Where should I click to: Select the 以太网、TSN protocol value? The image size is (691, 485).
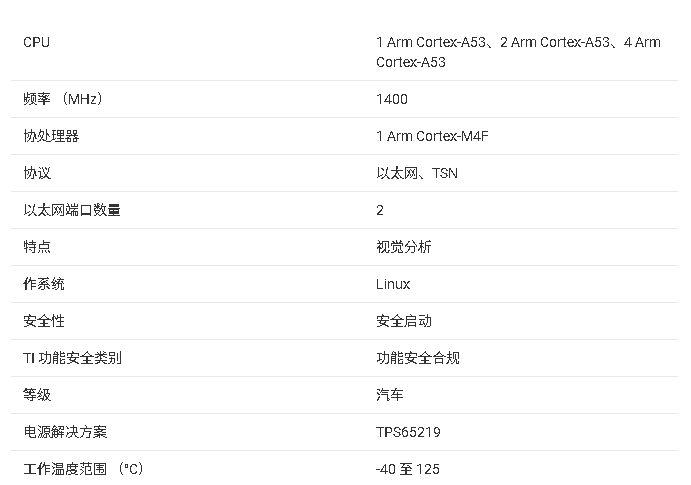(417, 173)
